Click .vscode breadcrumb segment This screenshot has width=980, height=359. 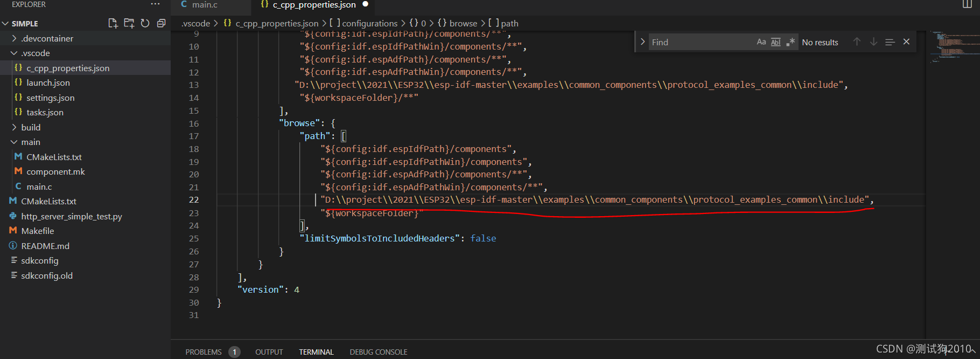coord(195,23)
